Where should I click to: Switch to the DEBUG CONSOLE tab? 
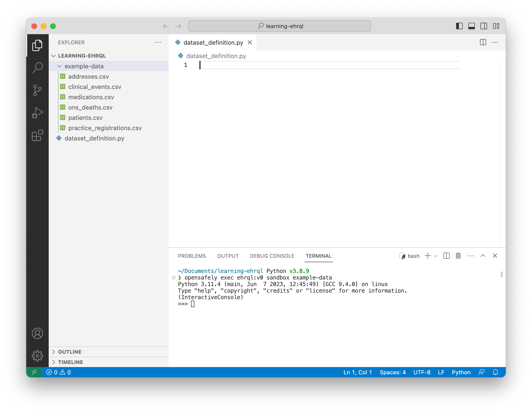[x=272, y=256]
